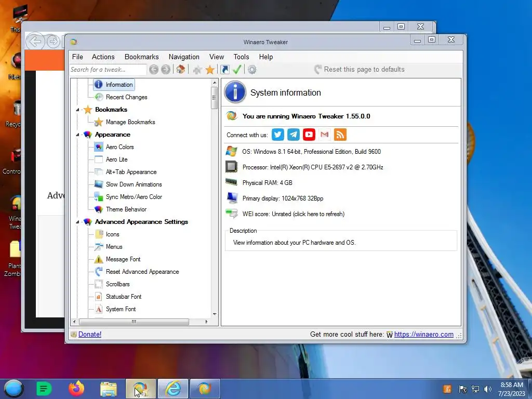The height and width of the screenshot is (399, 532).
Task: Click the Message Font warning icon
Action: pos(98,259)
